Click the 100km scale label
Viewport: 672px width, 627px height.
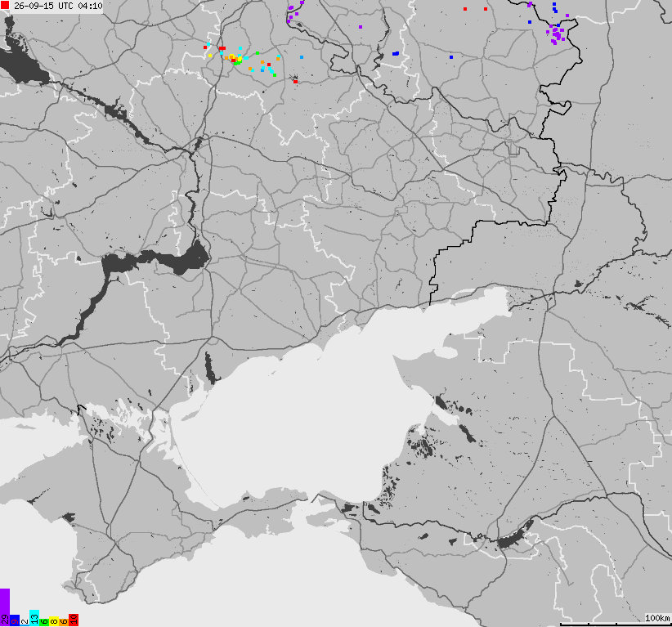(657, 618)
